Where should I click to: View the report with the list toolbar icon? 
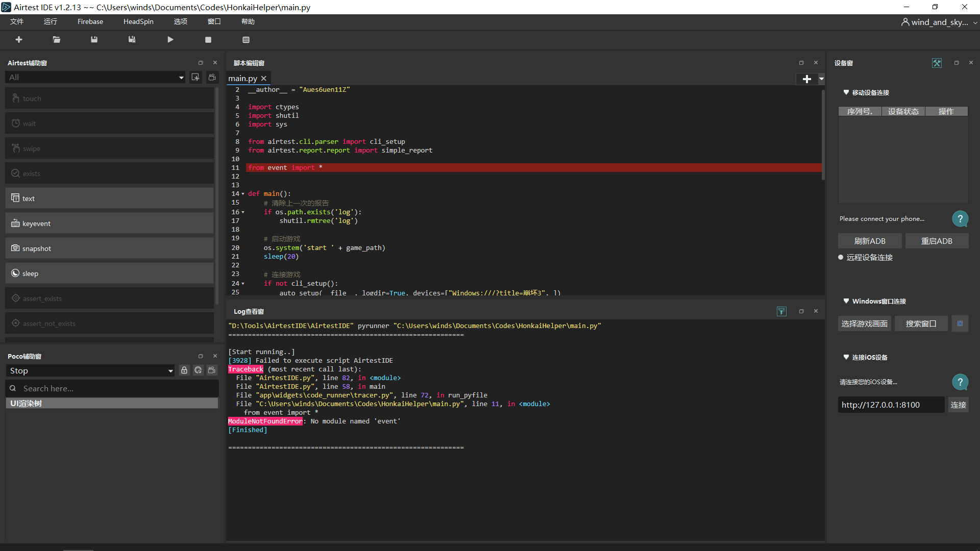(x=246, y=40)
